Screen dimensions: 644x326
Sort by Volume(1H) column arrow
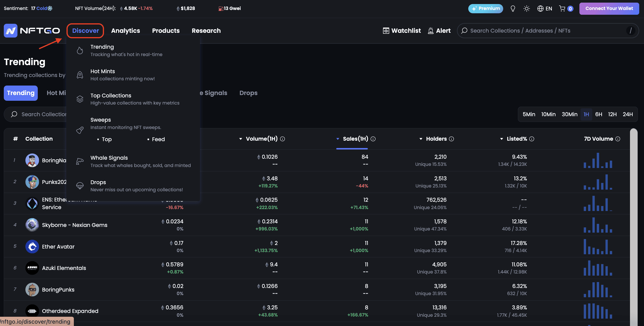pos(241,139)
